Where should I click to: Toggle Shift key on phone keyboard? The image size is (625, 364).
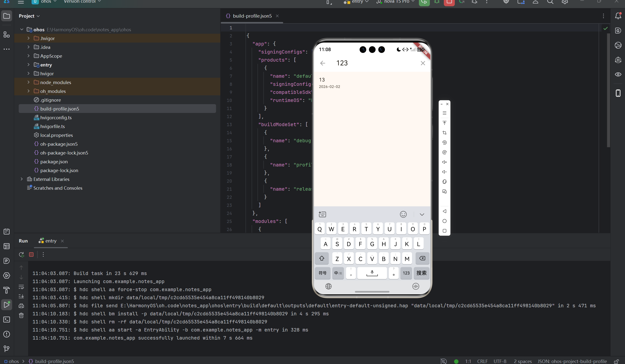point(322,258)
